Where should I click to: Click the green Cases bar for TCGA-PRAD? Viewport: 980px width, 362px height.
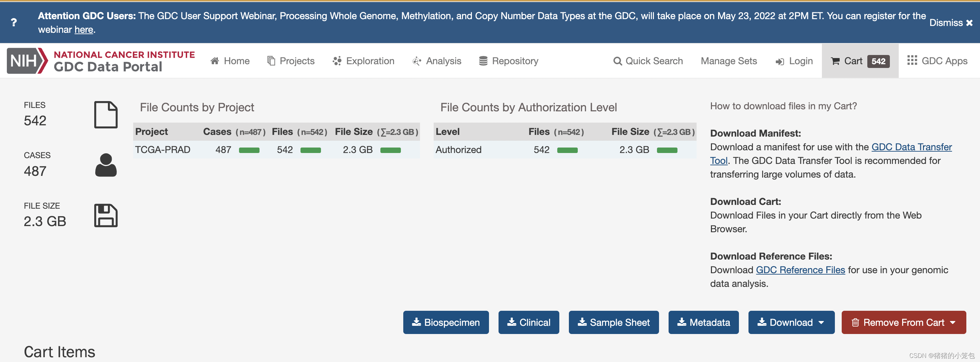(249, 150)
